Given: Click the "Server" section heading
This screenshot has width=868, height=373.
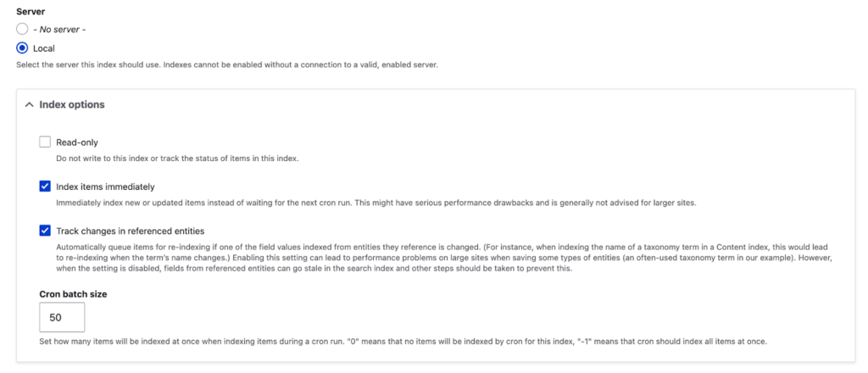Looking at the screenshot, I should (31, 9).
